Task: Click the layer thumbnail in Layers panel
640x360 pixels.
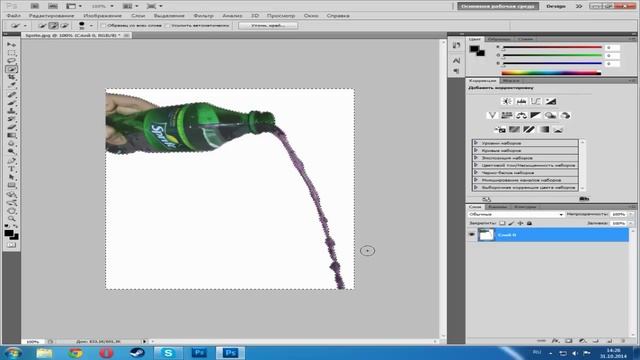Action: [x=486, y=235]
